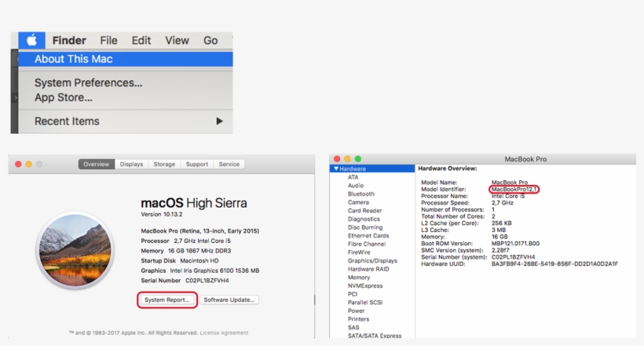
Task: Click the macOS High Sierra mountain icon
Action: coord(75,250)
